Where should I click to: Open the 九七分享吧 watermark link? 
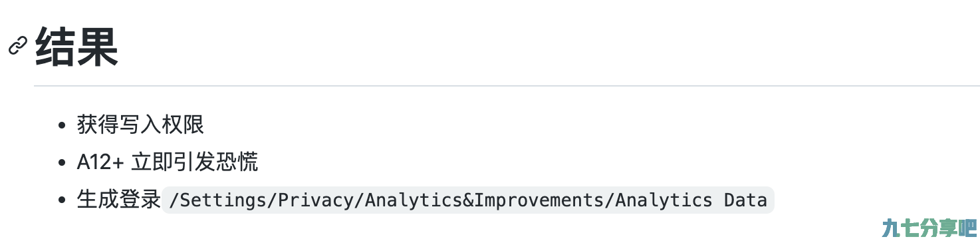(929, 228)
